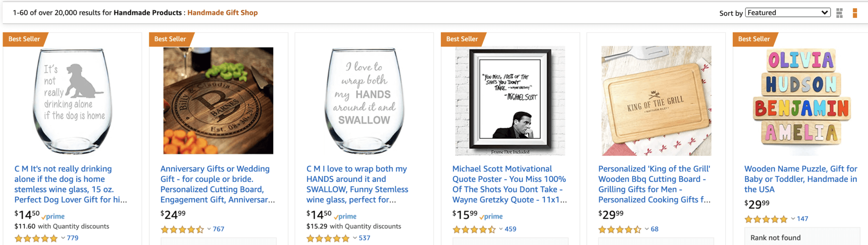Click the star rating of the Anniversary cutting board

pyautogui.click(x=182, y=229)
